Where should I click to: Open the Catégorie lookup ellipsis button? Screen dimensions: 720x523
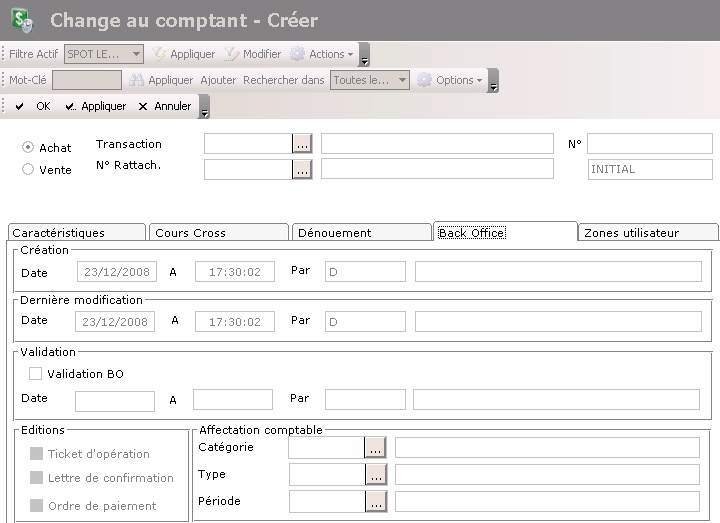pyautogui.click(x=375, y=448)
